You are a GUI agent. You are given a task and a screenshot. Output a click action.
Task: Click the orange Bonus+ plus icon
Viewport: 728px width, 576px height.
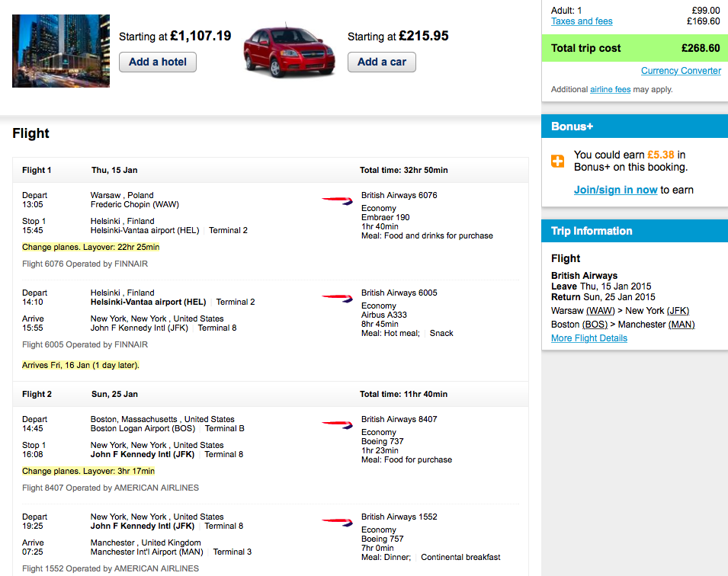557,161
